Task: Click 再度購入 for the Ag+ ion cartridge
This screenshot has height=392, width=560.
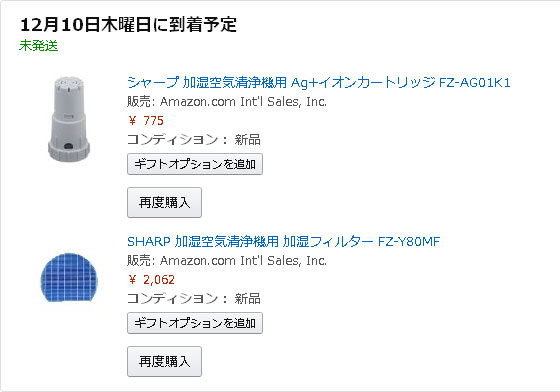Action: (164, 202)
